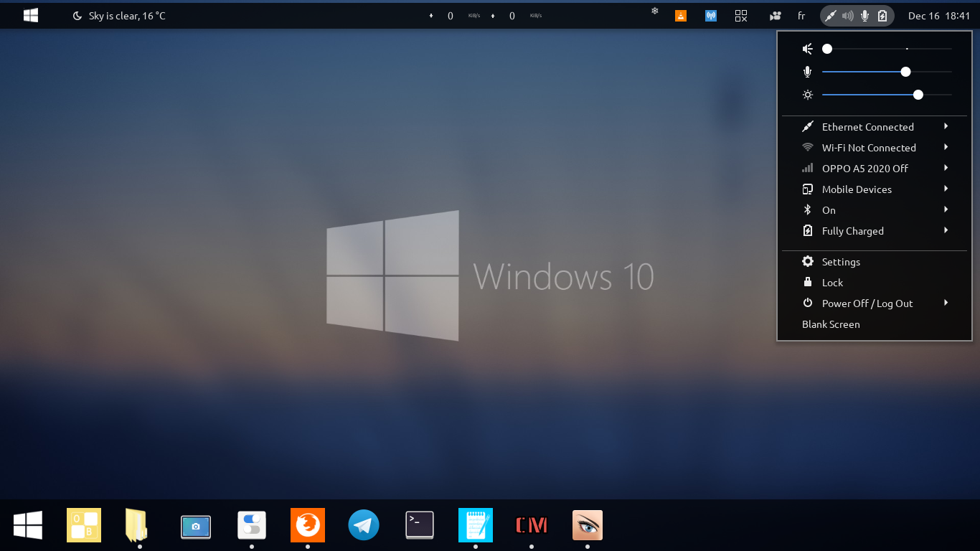Launch the screenshot camera app in dock

coord(196,527)
